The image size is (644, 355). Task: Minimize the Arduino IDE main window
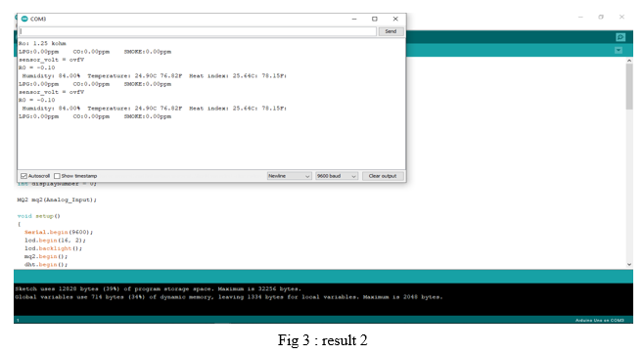pyautogui.click(x=580, y=17)
